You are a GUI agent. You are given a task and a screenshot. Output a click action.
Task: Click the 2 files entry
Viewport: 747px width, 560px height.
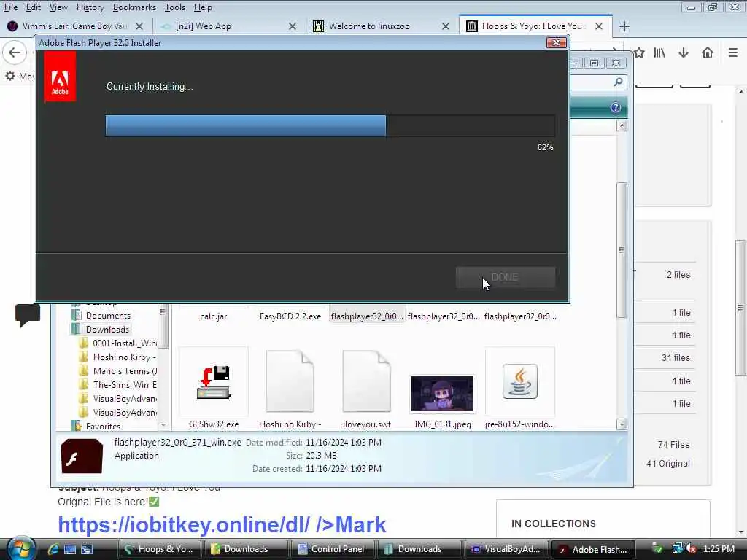click(x=678, y=275)
